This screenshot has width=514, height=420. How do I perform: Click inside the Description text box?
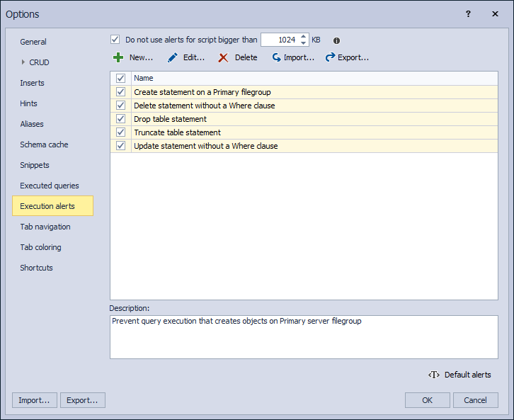304,337
